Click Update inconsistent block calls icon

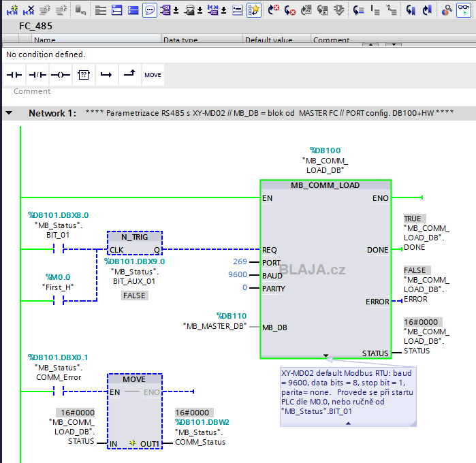pos(306,10)
